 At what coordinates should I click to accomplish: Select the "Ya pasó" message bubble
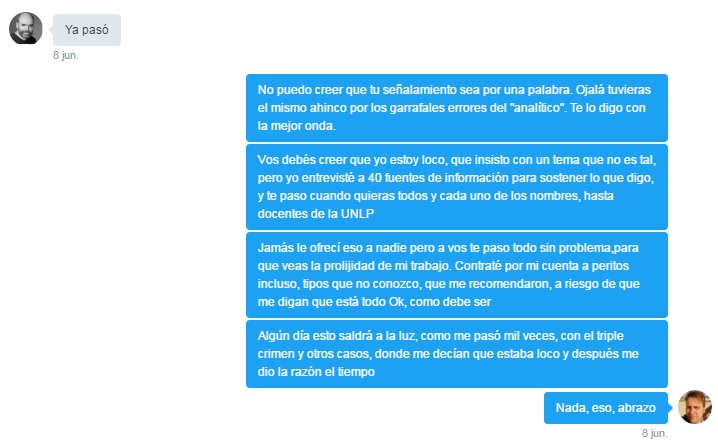pos(87,30)
